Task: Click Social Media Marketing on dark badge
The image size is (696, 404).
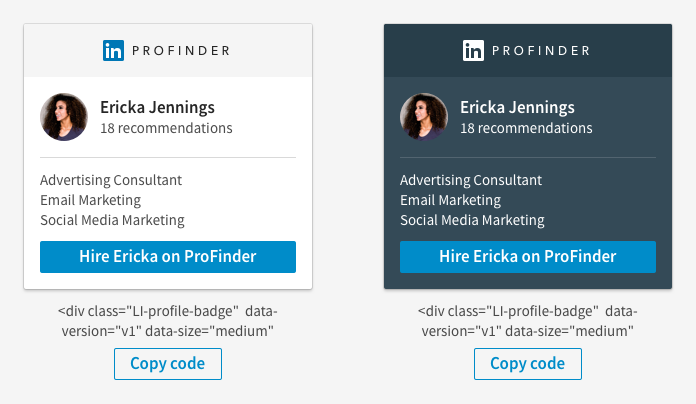Action: coord(472,220)
